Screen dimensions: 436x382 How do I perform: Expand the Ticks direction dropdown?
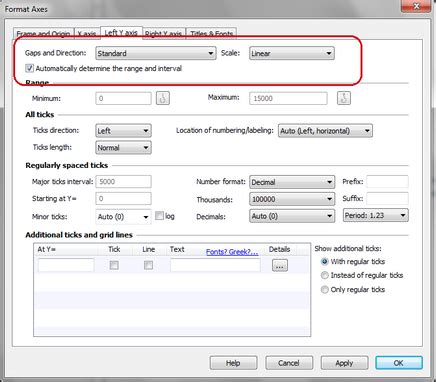[x=123, y=131]
